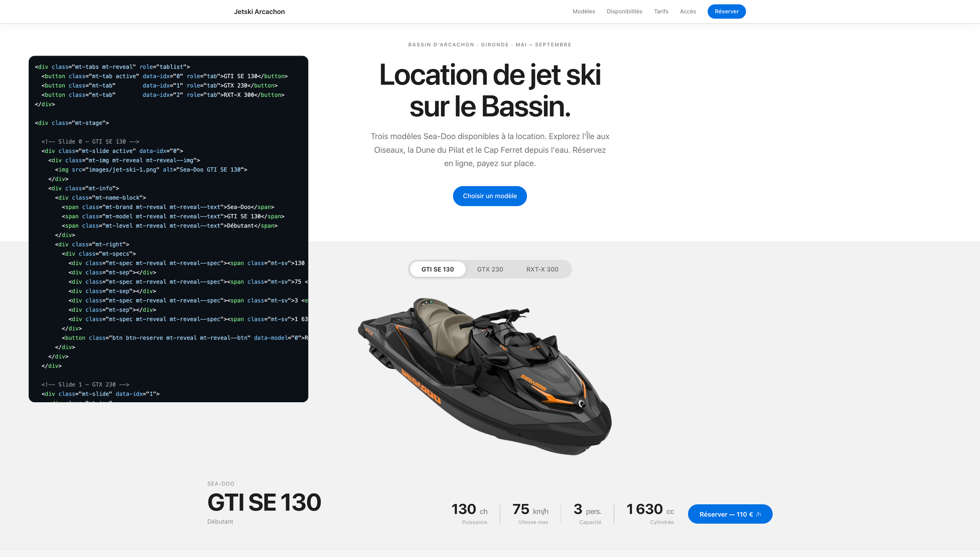Go to the Accès section
The height and width of the screenshot is (557, 980).
pos(688,11)
